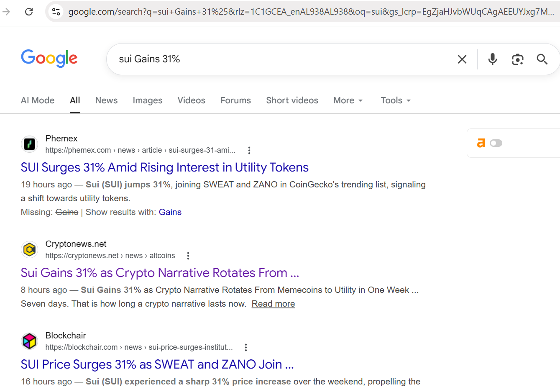The width and height of the screenshot is (560, 392).
Task: Switch to the Videos tab
Action: point(192,100)
